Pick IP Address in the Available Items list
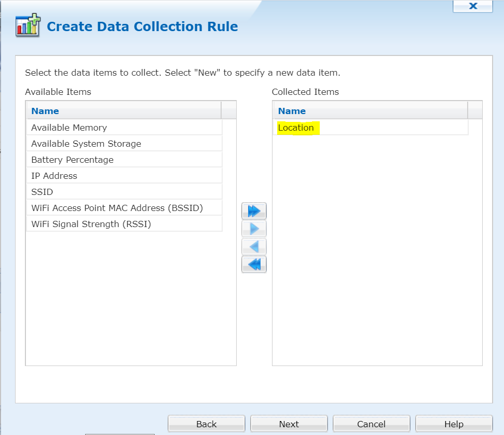Image resolution: width=504 pixels, height=435 pixels. click(x=54, y=176)
